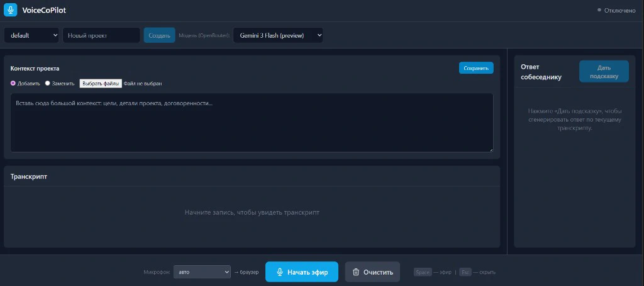Screen dimensions: 644x286
Task: Click the Файл не выбран text
Action: pos(143,84)
